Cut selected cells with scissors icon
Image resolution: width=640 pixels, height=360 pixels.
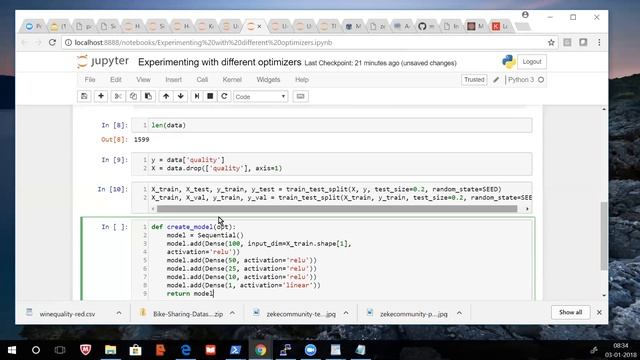click(x=118, y=96)
